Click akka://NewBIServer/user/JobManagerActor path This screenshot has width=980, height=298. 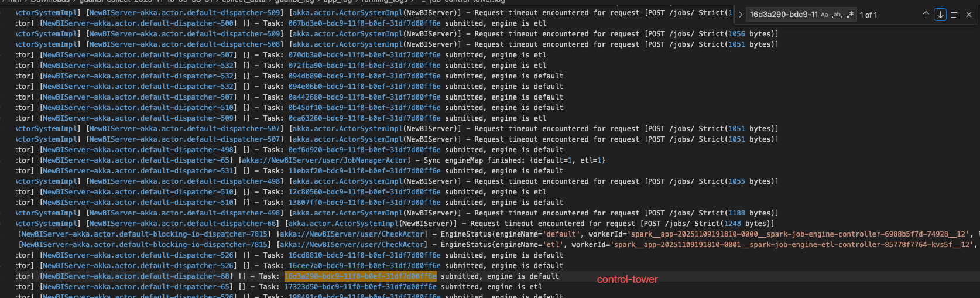325,160
